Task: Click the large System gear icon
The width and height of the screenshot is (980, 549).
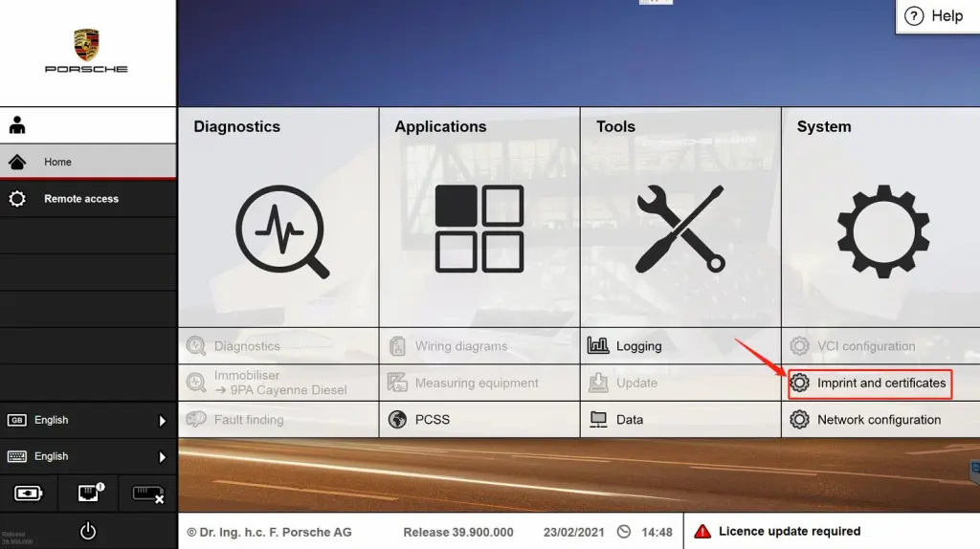Action: [x=882, y=231]
